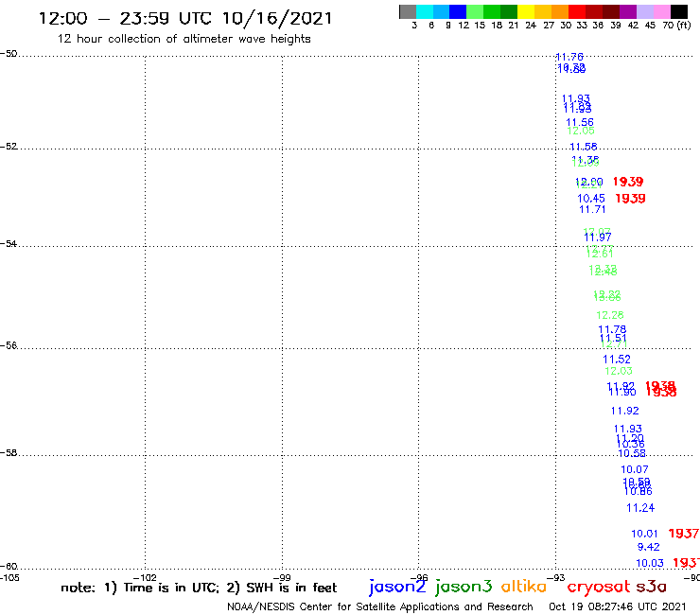The width and height of the screenshot is (700, 615).
Task: Click the blue 'jason2' legend label
Action: (x=397, y=587)
